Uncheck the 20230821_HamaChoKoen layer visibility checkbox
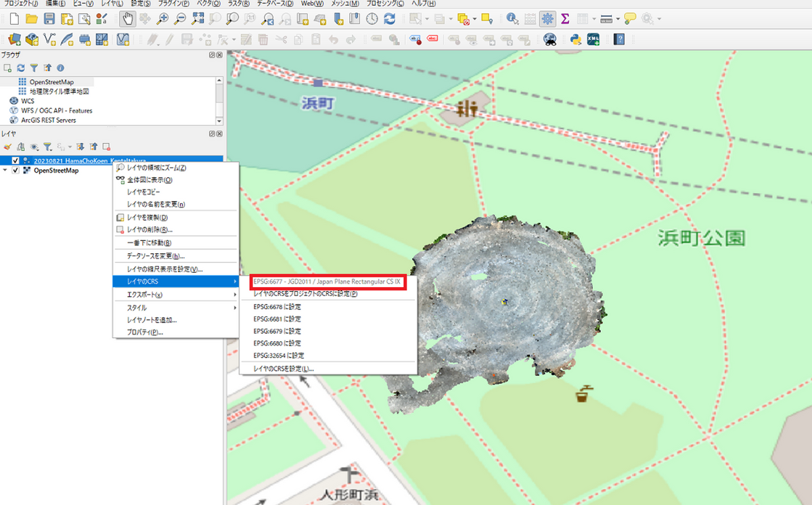The height and width of the screenshot is (505, 812). click(x=16, y=160)
